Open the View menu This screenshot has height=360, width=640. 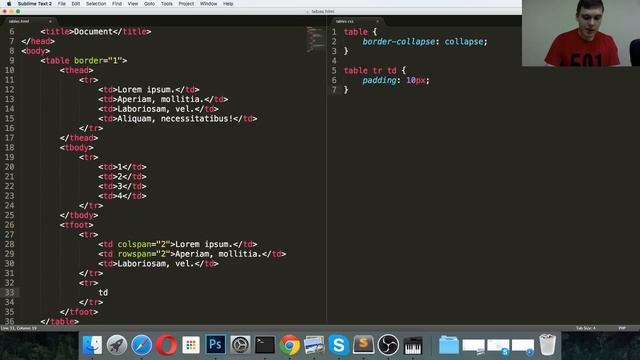point(133,4)
